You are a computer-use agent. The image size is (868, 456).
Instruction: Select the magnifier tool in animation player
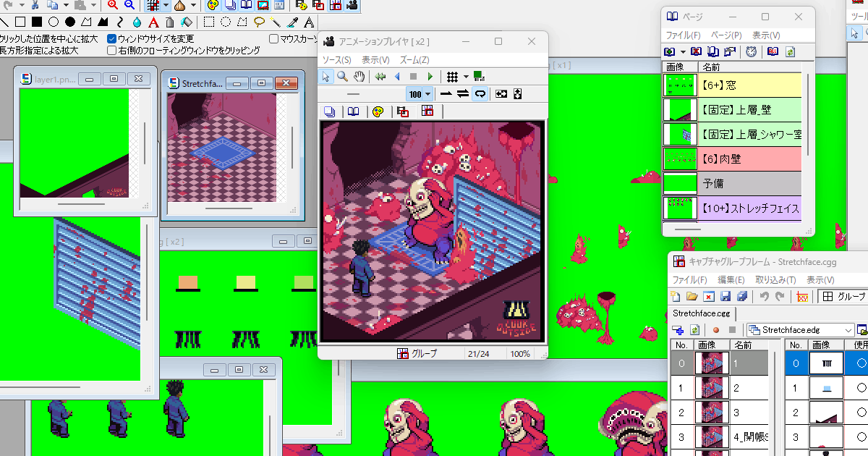[343, 77]
